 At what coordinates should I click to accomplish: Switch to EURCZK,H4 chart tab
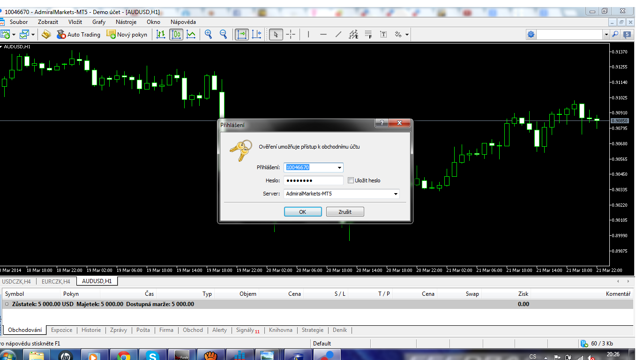(56, 281)
